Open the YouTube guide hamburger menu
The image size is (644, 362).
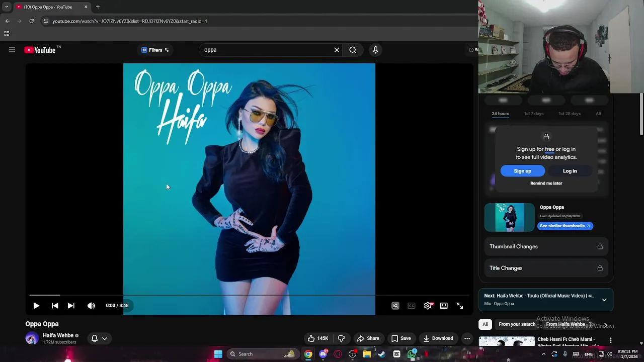pyautogui.click(x=12, y=50)
